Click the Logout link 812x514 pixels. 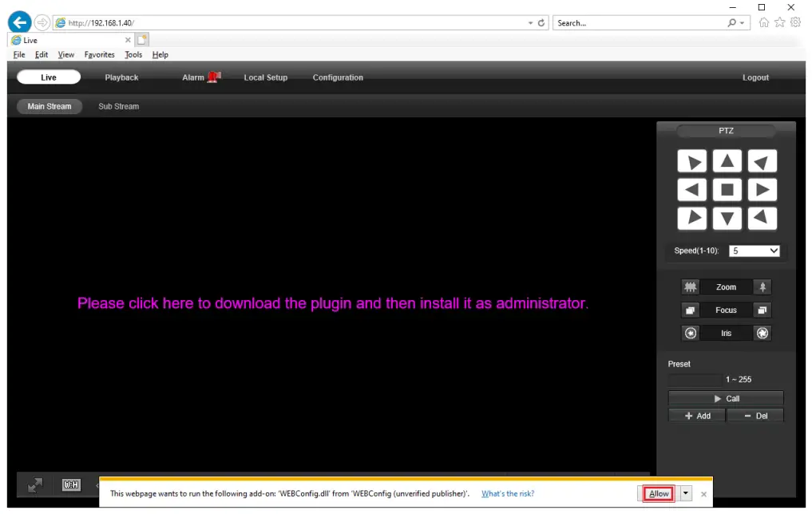pyautogui.click(x=755, y=77)
